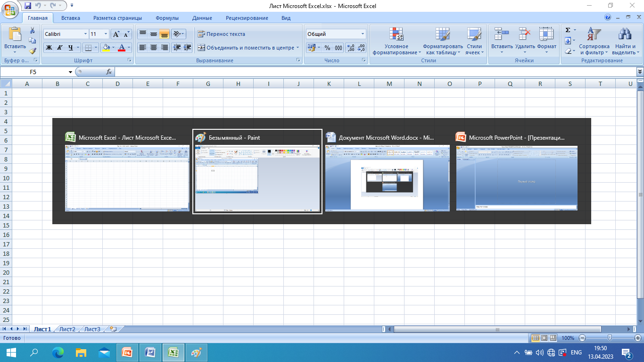Switch to Normal view in status bar
The width and height of the screenshot is (644, 362).
pos(536,338)
